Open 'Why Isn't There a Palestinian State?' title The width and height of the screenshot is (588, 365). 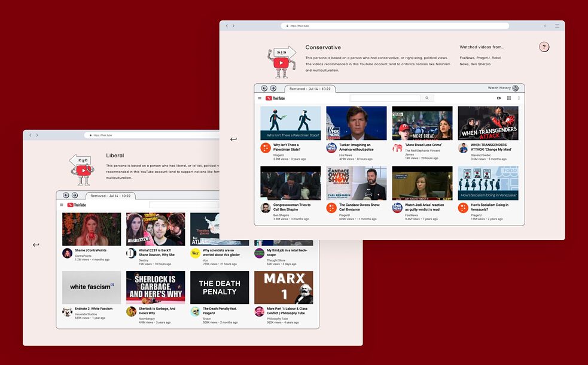pos(286,147)
